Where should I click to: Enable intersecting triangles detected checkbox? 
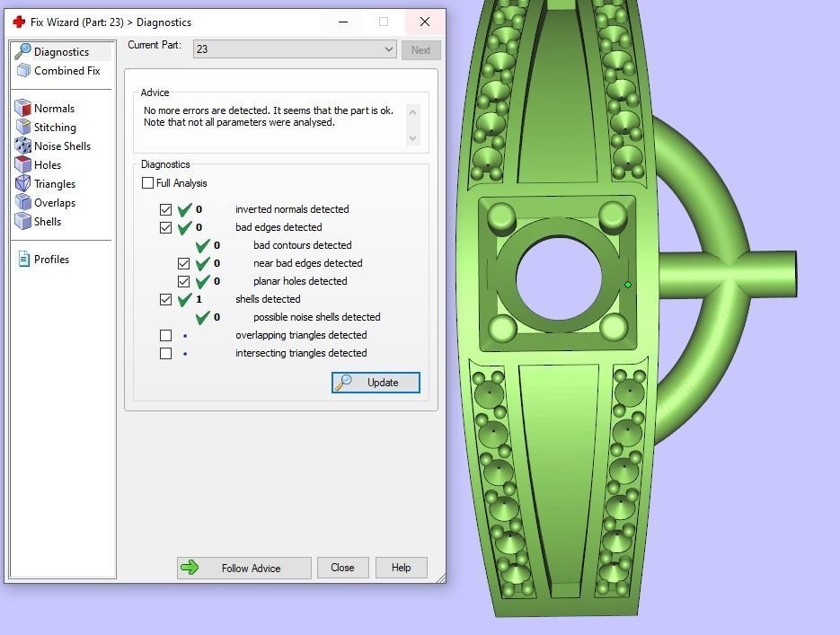pyautogui.click(x=165, y=353)
